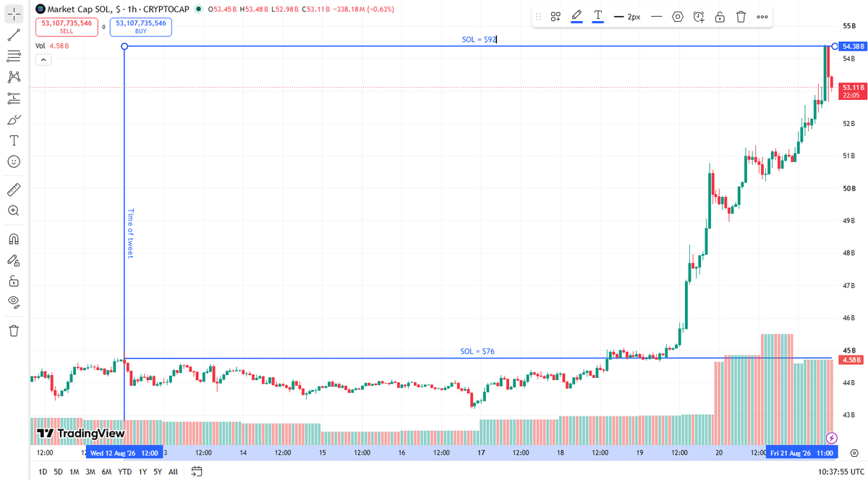Screen dimensions: 868x480
Task: Click the SELL price button
Action: tap(67, 27)
